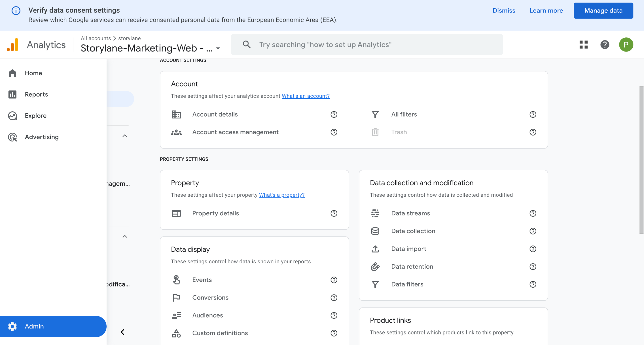Open help for Account access management
This screenshot has height=345, width=644.
click(334, 132)
